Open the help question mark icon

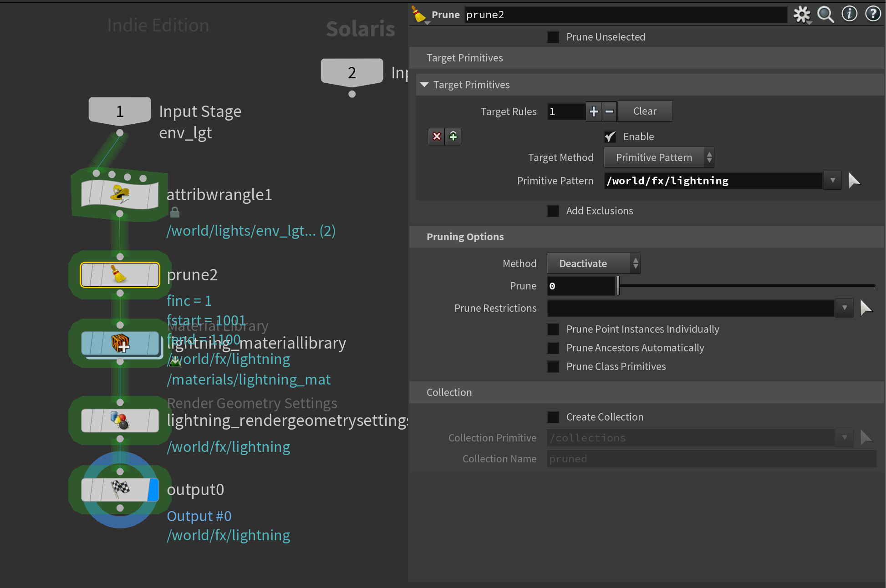(872, 14)
